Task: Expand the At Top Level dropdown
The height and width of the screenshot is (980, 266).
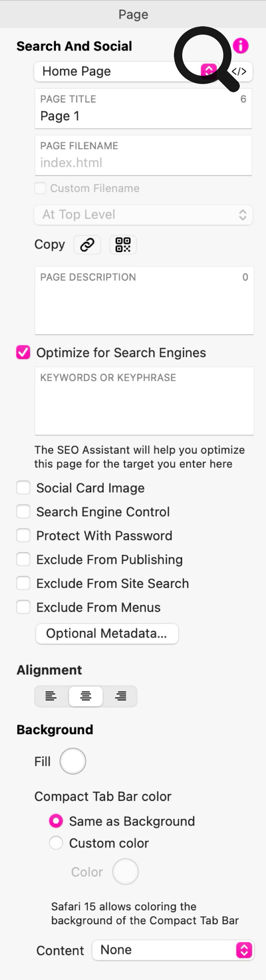Action: (143, 215)
